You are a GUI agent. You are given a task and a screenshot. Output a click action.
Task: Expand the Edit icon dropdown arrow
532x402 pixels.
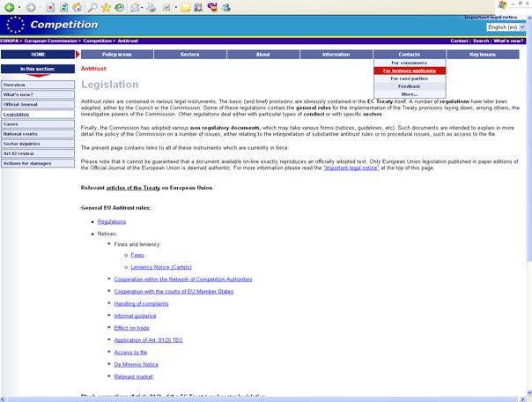(176, 7)
